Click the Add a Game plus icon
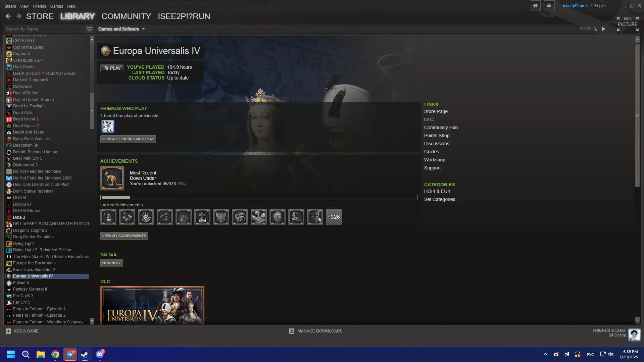 (8, 331)
